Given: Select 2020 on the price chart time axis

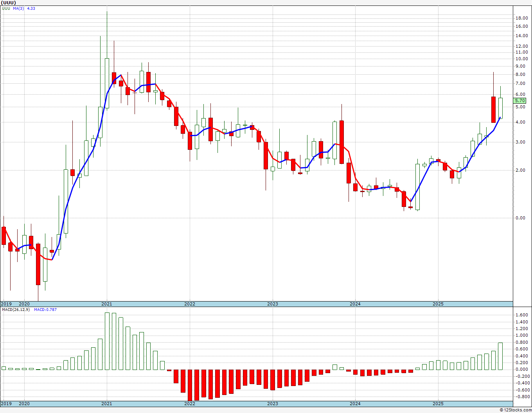Looking at the screenshot, I should tap(24, 304).
